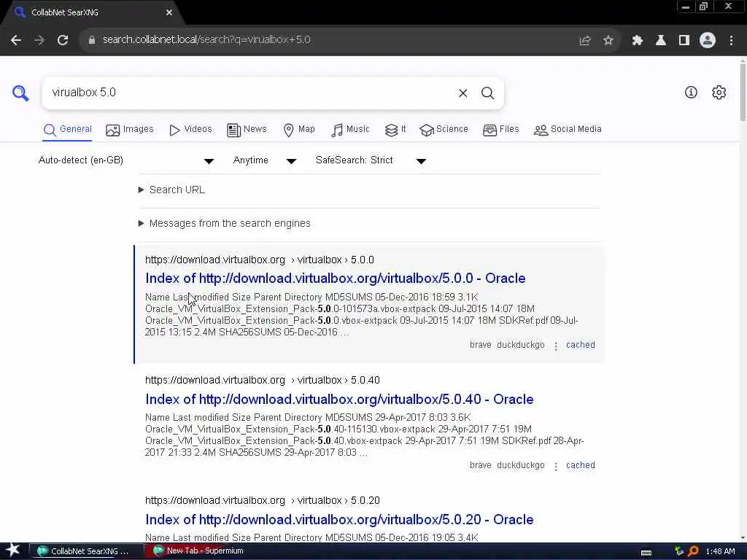Switch to the It search tab

click(x=395, y=130)
